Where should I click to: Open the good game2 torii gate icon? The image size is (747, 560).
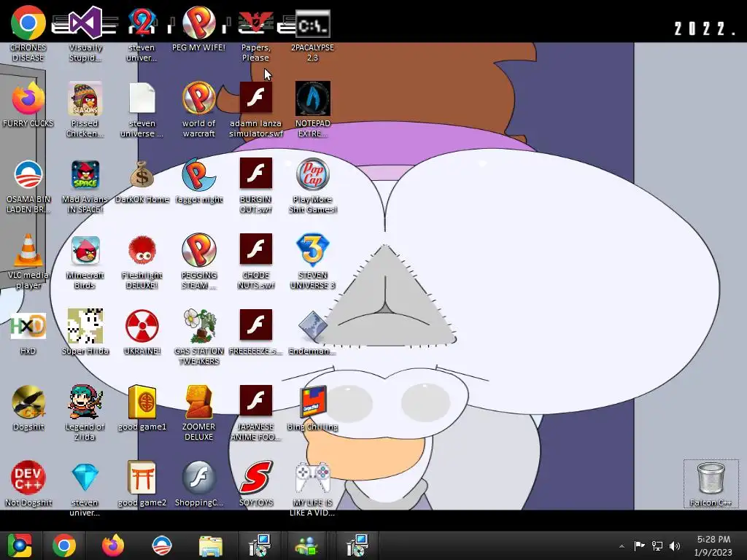click(142, 478)
